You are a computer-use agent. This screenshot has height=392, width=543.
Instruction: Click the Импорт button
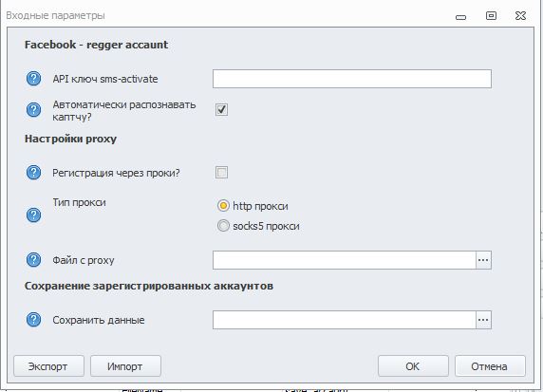point(125,366)
